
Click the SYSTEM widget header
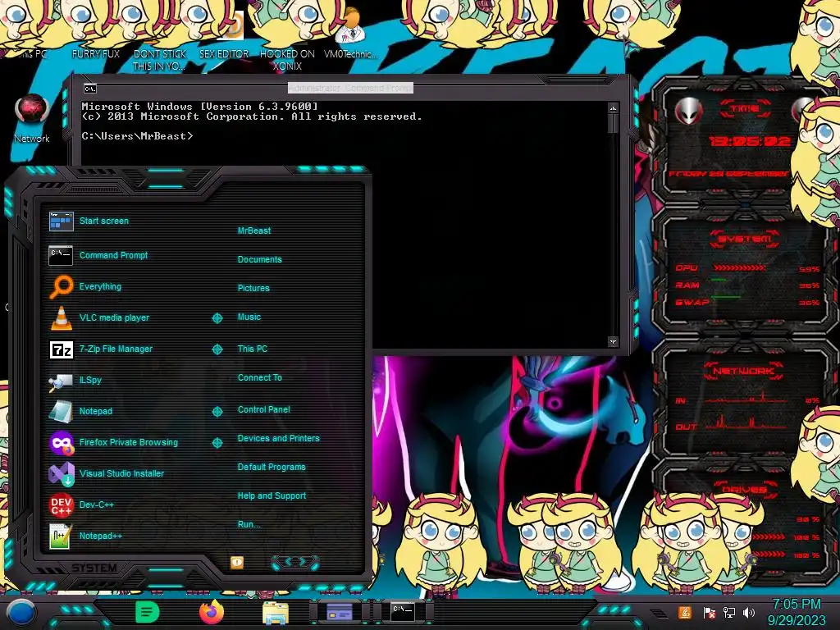tap(745, 239)
